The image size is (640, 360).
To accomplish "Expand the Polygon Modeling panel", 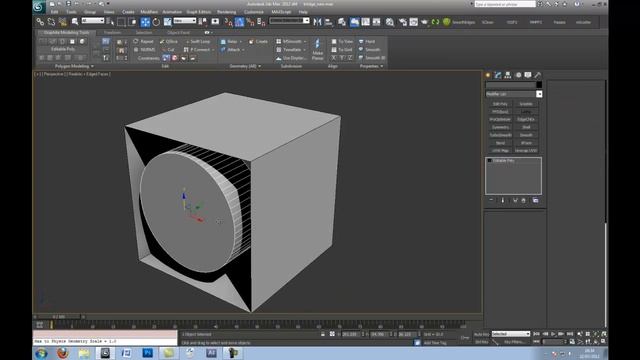I will click(74, 66).
